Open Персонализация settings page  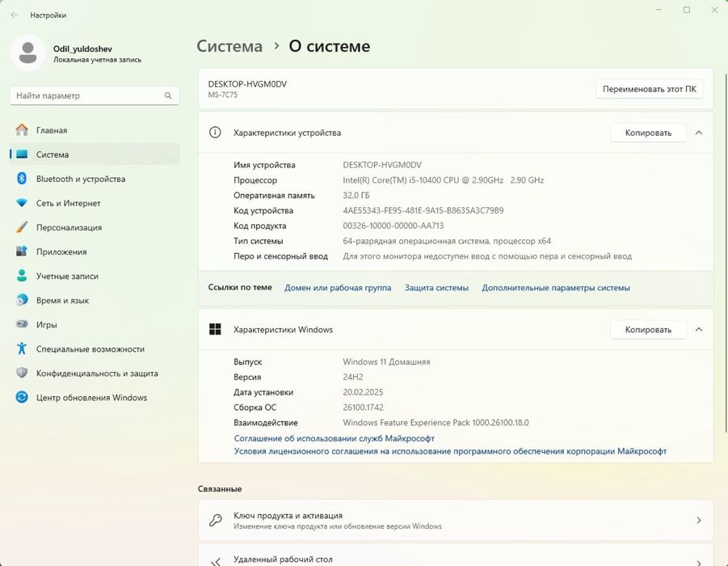[69, 227]
